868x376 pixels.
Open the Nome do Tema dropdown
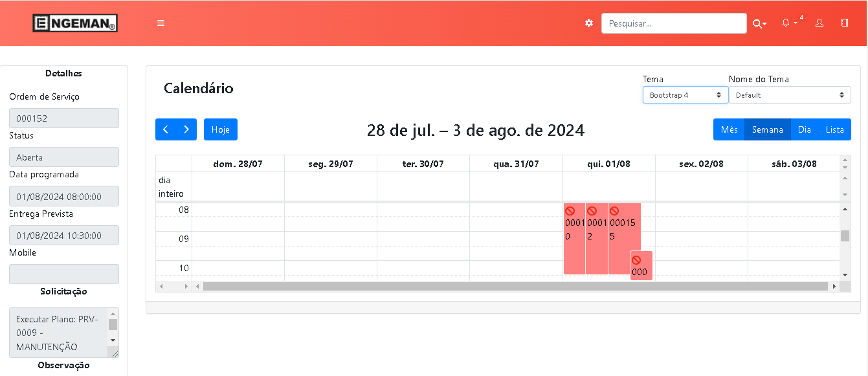(789, 95)
